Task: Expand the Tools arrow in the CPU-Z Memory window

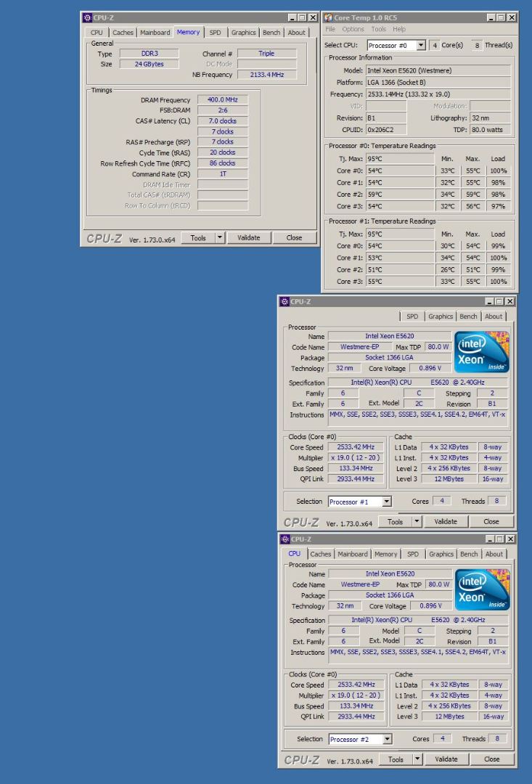Action: point(220,237)
